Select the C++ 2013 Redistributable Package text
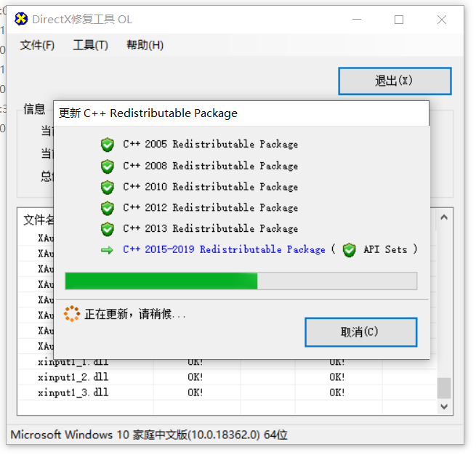The height and width of the screenshot is (455, 476). click(x=210, y=229)
